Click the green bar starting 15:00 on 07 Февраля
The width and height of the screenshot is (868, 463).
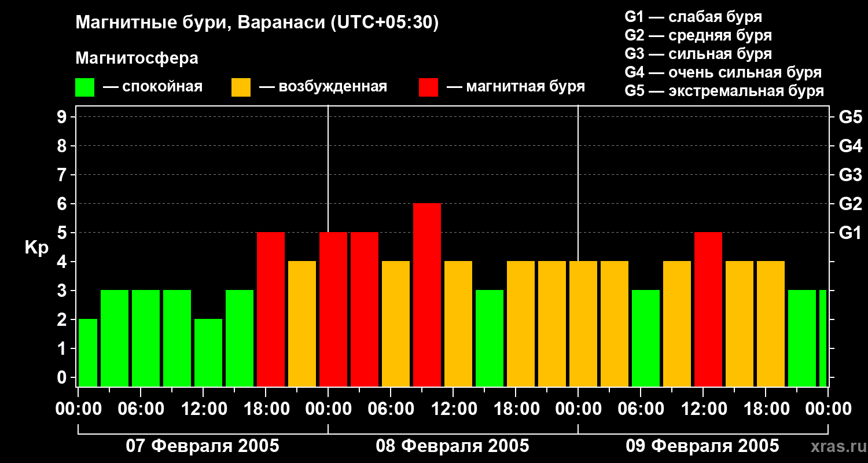pos(240,339)
